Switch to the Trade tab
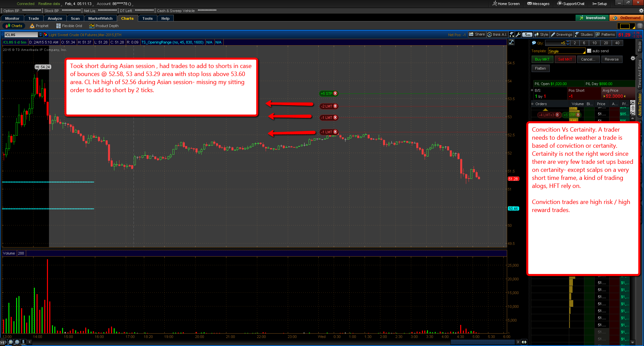 [34, 18]
